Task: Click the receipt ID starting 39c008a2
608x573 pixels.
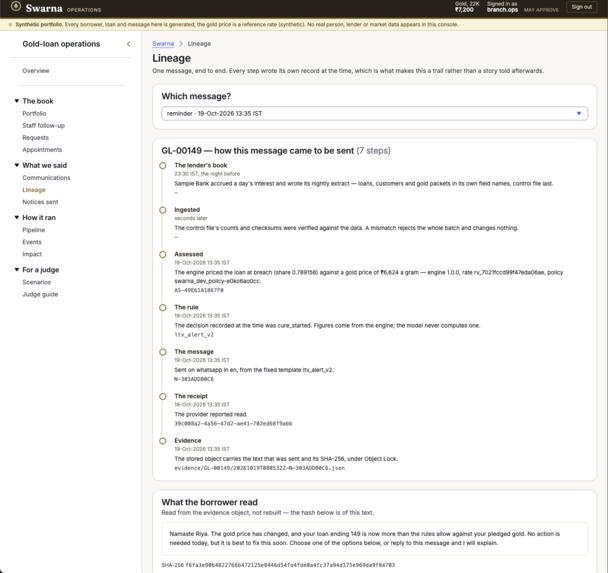Action: (233, 424)
